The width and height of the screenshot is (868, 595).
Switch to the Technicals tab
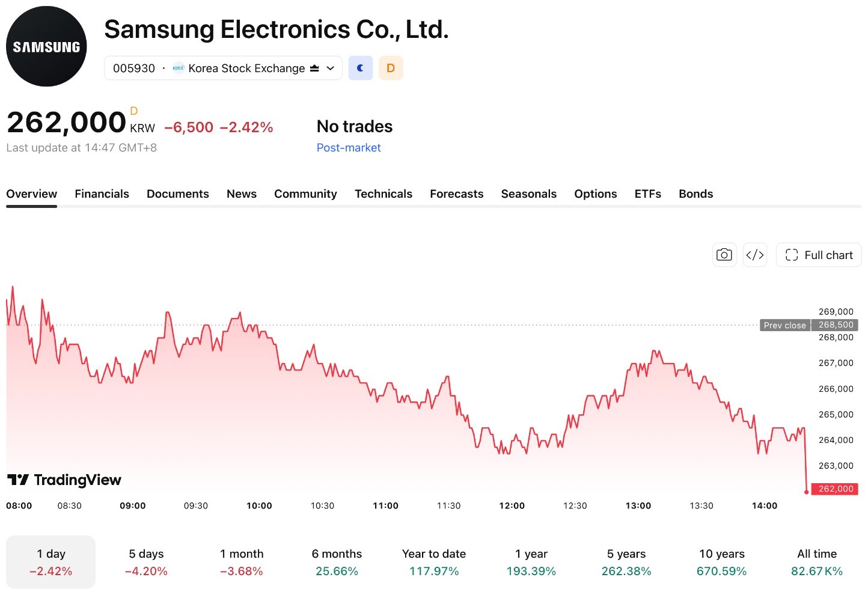[384, 194]
